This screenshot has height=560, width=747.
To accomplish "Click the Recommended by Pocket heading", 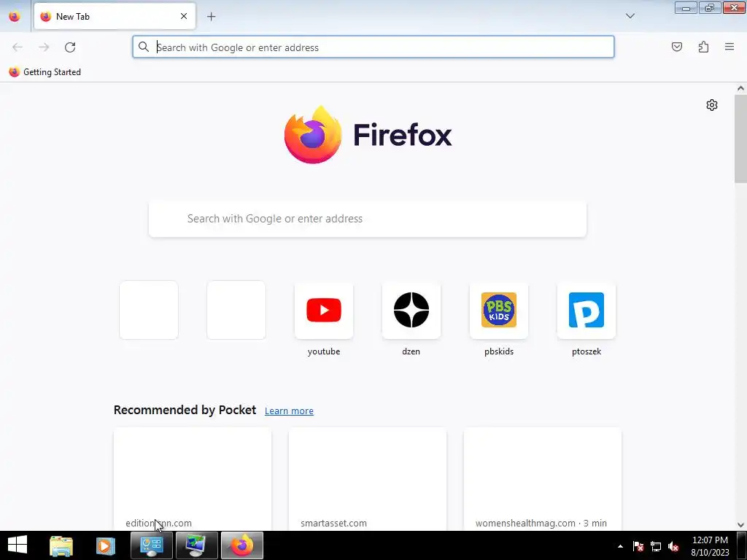I will click(185, 410).
